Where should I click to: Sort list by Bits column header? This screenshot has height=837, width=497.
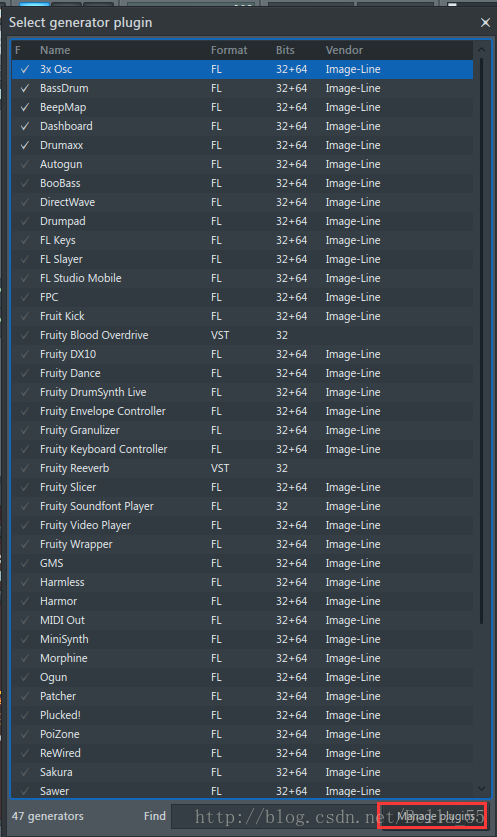pyautogui.click(x=285, y=50)
